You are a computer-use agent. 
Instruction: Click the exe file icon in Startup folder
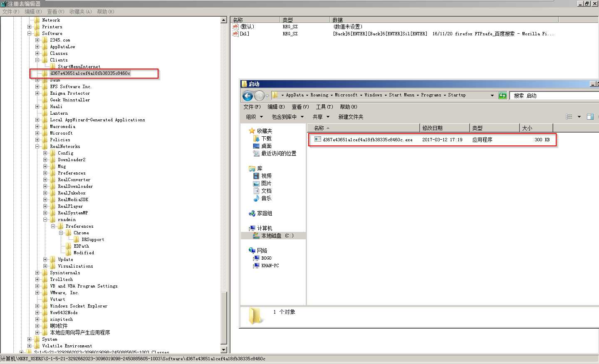[x=318, y=140]
